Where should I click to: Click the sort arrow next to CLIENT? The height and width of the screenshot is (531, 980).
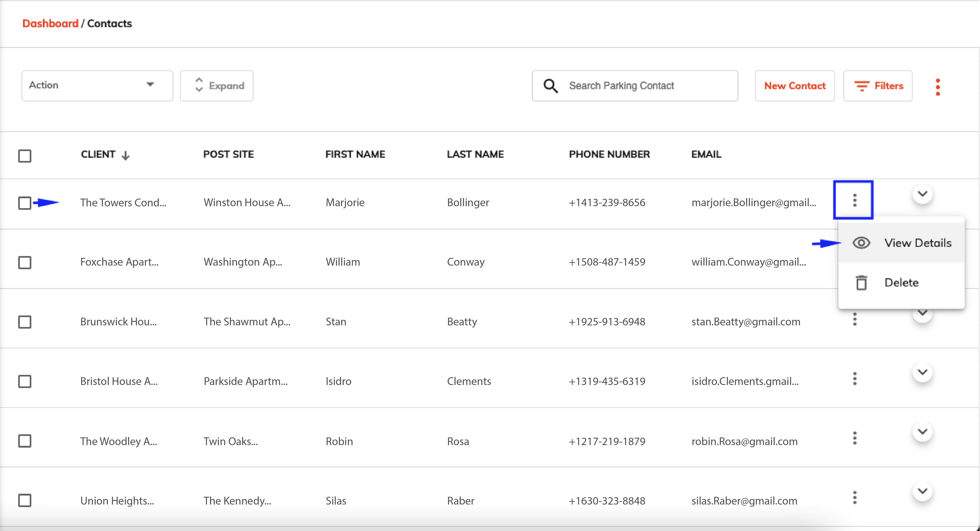point(126,155)
